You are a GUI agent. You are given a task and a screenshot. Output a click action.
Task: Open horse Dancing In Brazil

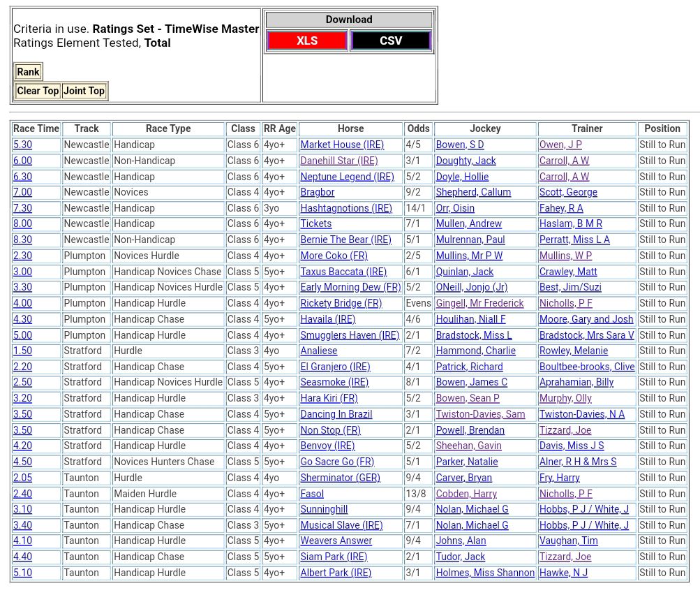point(336,414)
